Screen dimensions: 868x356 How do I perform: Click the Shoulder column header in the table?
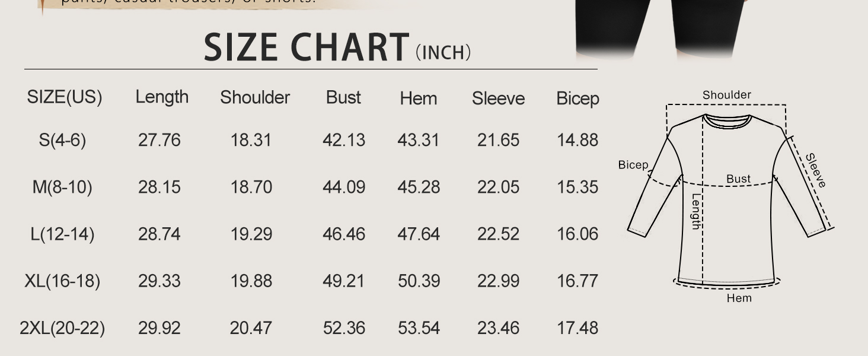(x=255, y=97)
